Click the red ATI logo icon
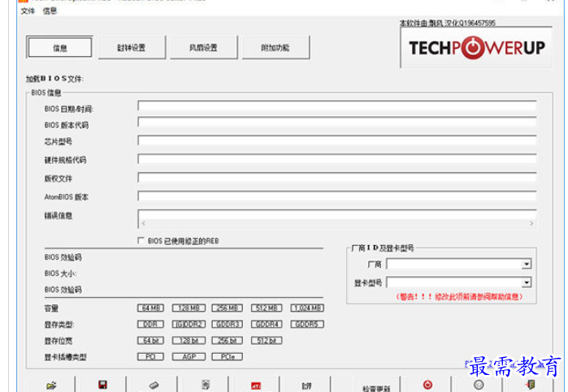This screenshot has width=568, height=392. click(256, 386)
